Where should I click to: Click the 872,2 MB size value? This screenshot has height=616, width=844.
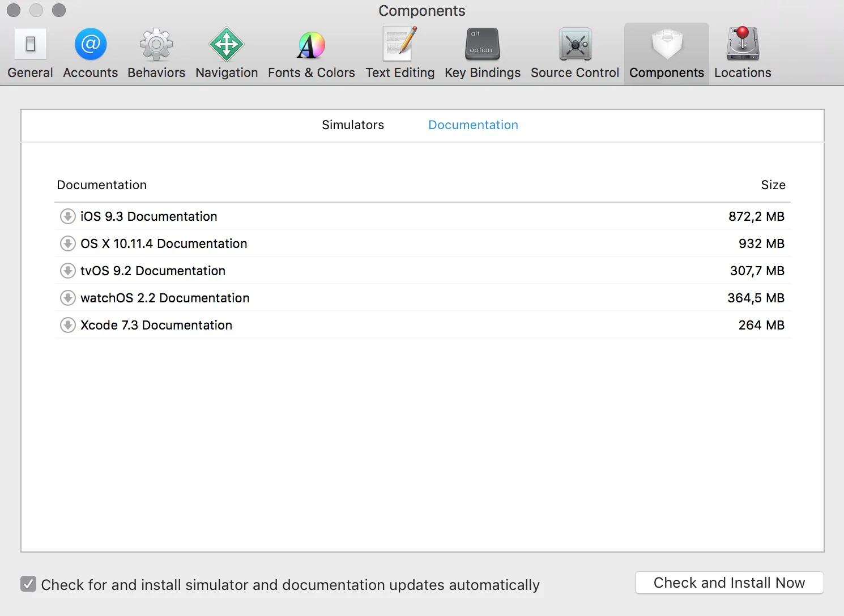[756, 216]
